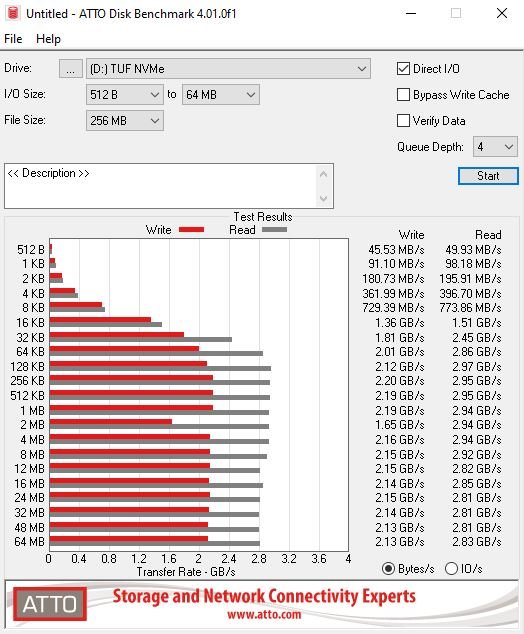Minimize the ATTO Disk Benchmark window
The image size is (524, 634).
pyautogui.click(x=411, y=13)
